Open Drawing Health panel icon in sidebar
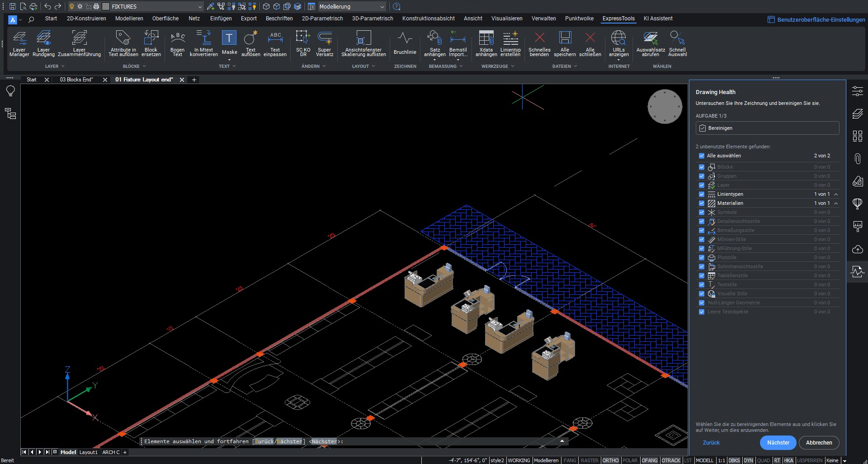The image size is (868, 464). 857,272
